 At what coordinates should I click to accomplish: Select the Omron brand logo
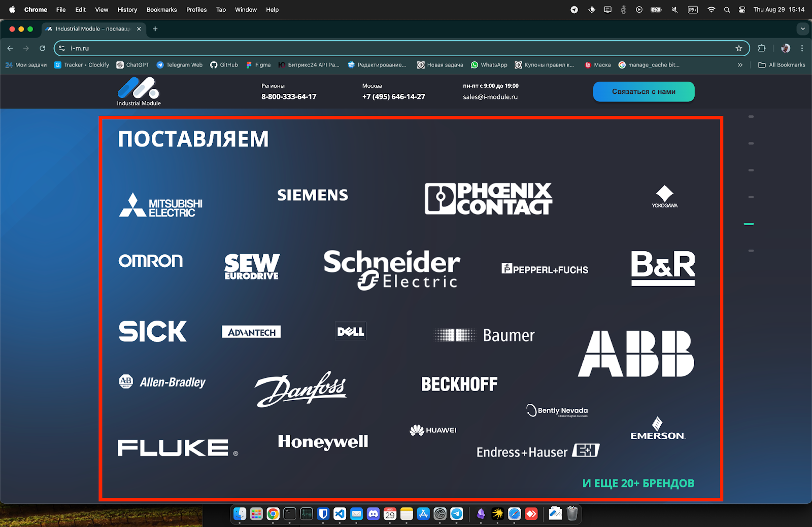click(151, 261)
